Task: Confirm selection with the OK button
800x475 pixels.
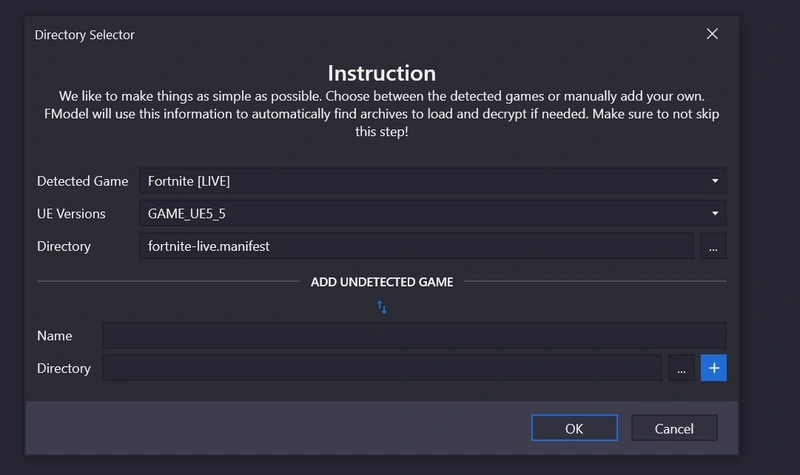Action: 574,428
